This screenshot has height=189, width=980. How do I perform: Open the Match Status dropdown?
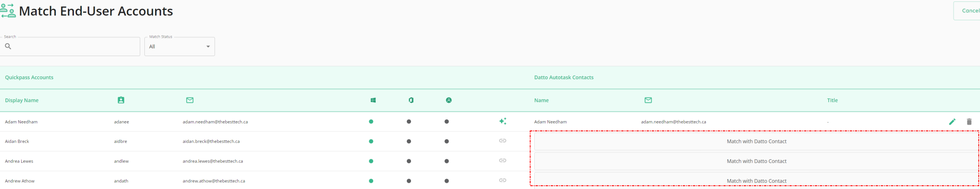[x=179, y=47]
